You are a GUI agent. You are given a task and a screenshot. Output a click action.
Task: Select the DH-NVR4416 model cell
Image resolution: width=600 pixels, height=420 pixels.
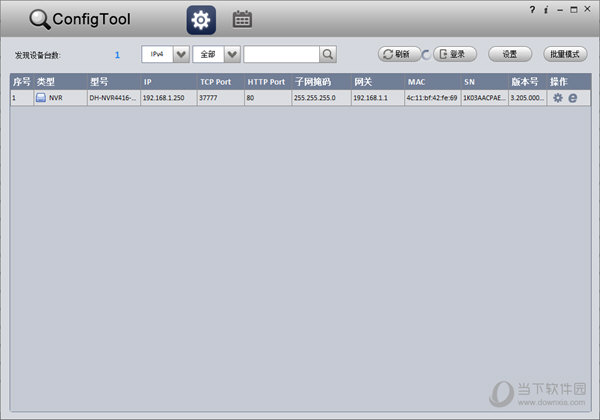click(114, 98)
